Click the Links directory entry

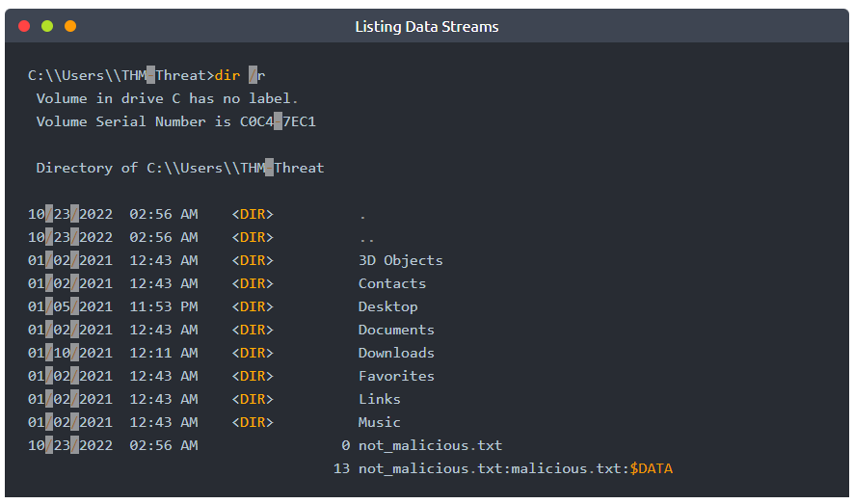point(379,399)
